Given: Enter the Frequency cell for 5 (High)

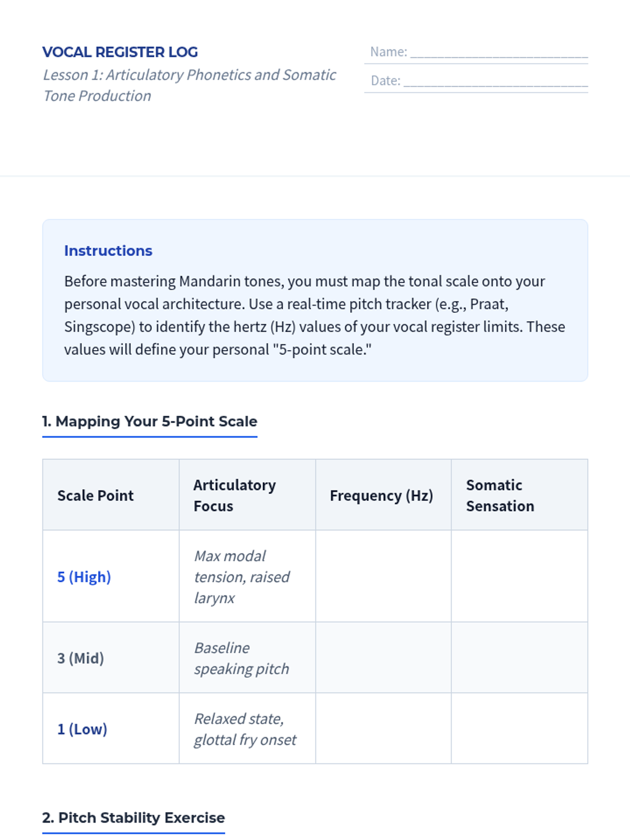Looking at the screenshot, I should (383, 576).
